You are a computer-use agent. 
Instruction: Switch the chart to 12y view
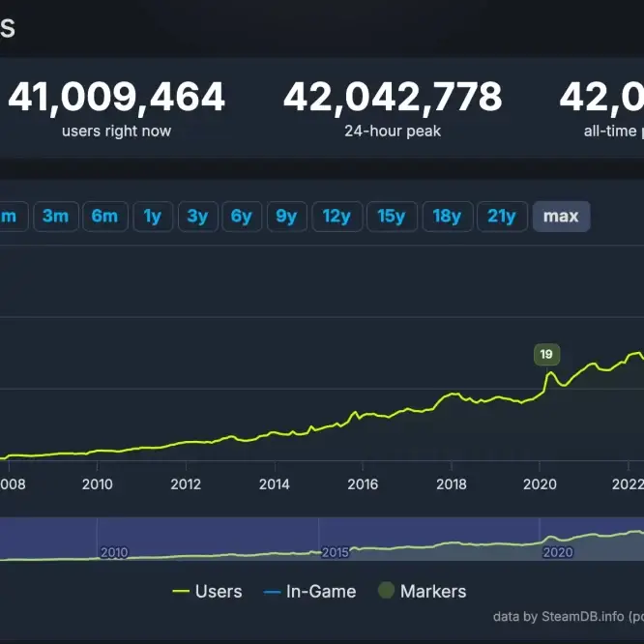pos(337,216)
